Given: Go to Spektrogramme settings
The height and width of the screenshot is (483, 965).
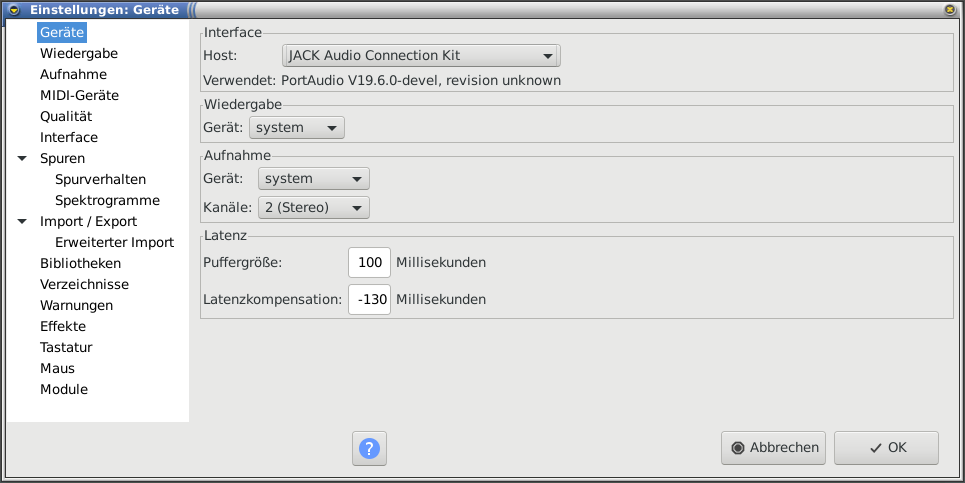Looking at the screenshot, I should coord(107,201).
